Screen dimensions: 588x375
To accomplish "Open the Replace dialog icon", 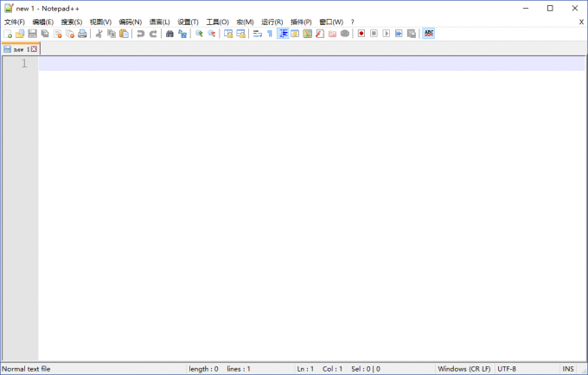I will (x=182, y=34).
